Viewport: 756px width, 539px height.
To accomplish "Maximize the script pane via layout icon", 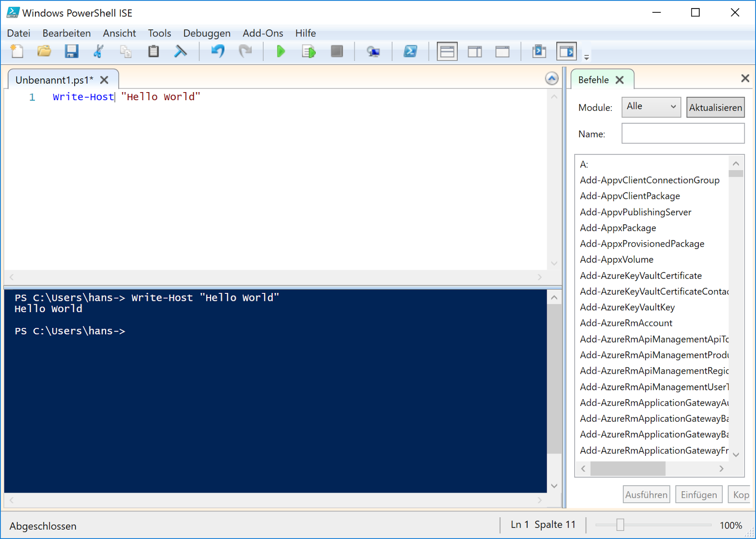I will [x=502, y=51].
